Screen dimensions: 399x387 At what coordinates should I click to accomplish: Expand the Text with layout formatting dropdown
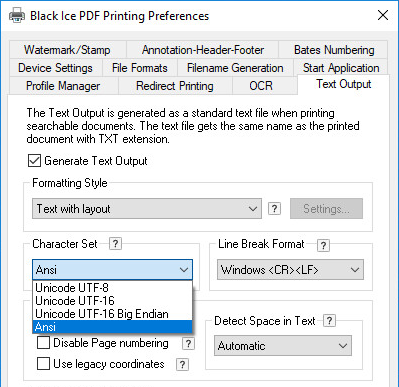(x=147, y=209)
